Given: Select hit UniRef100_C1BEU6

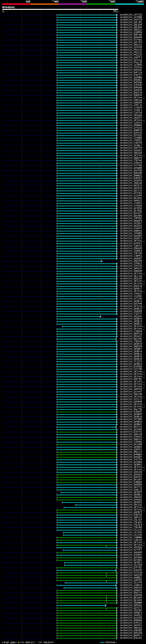Looking at the screenshot, I should click(x=131, y=331).
